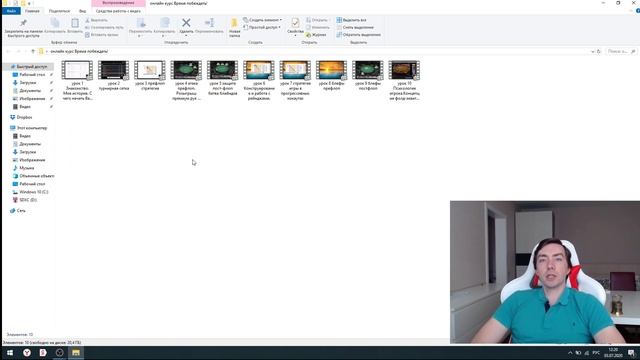This screenshot has height=360, width=640.
Task: Show hidden tray icons chevron
Action: (x=570, y=353)
